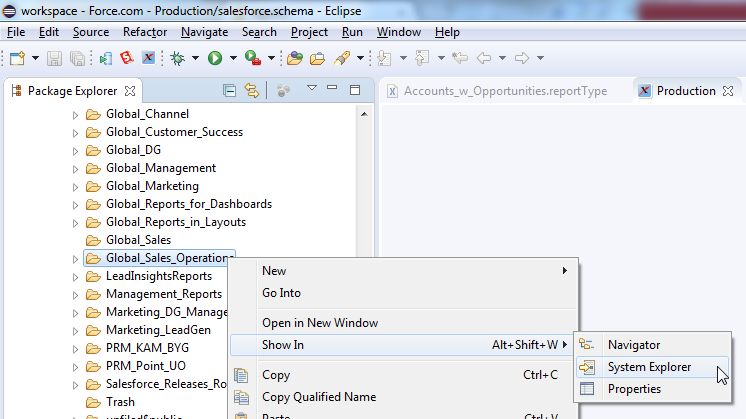Minimize the Package Explorer panel

click(332, 88)
